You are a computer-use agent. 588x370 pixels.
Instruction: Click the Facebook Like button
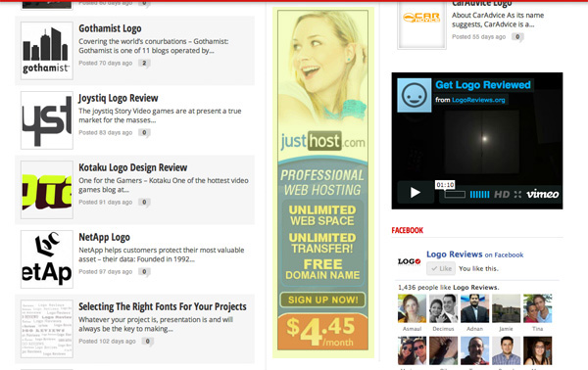click(441, 268)
